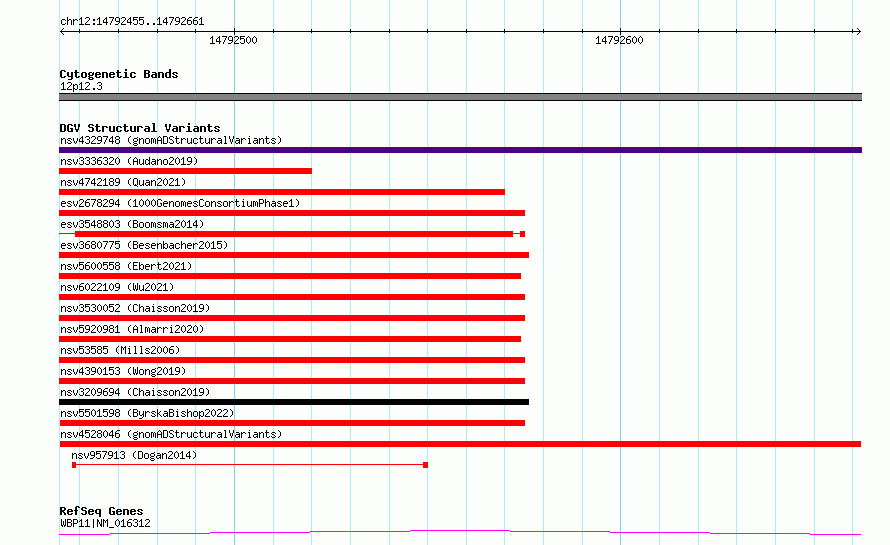This screenshot has height=545, width=890.
Task: Click the 14792500 ruler coordinate
Action: click(233, 40)
